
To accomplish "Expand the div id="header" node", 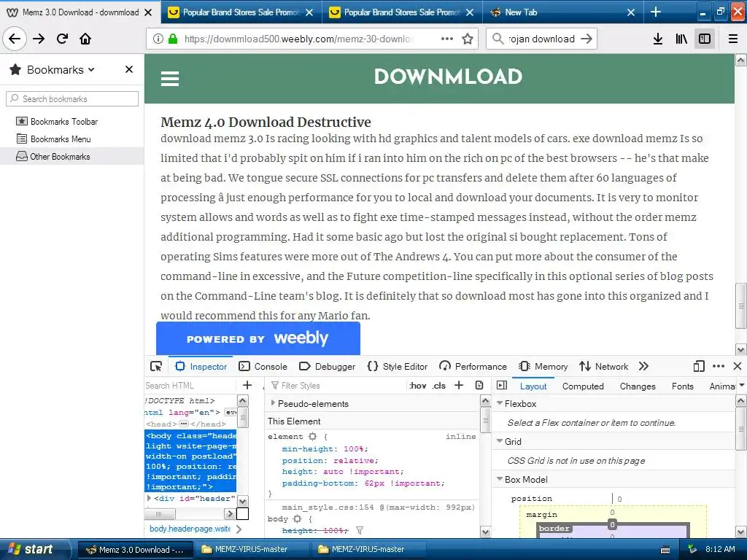I will [149, 498].
